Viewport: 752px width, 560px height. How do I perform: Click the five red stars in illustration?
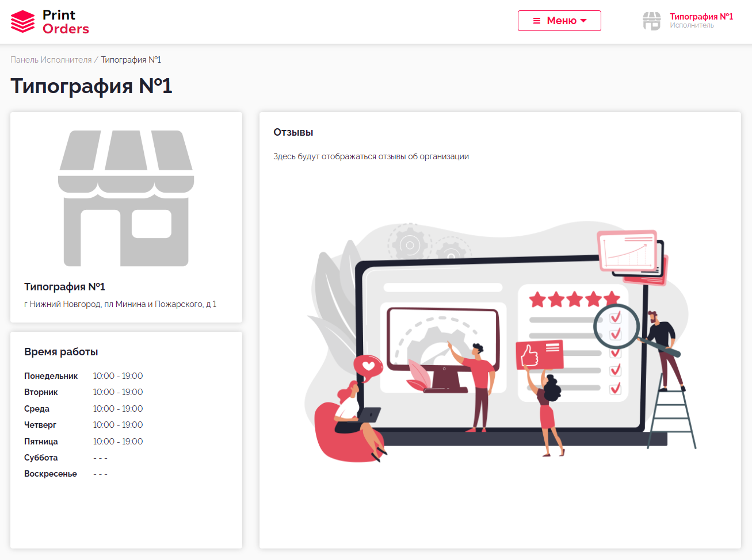[574, 299]
